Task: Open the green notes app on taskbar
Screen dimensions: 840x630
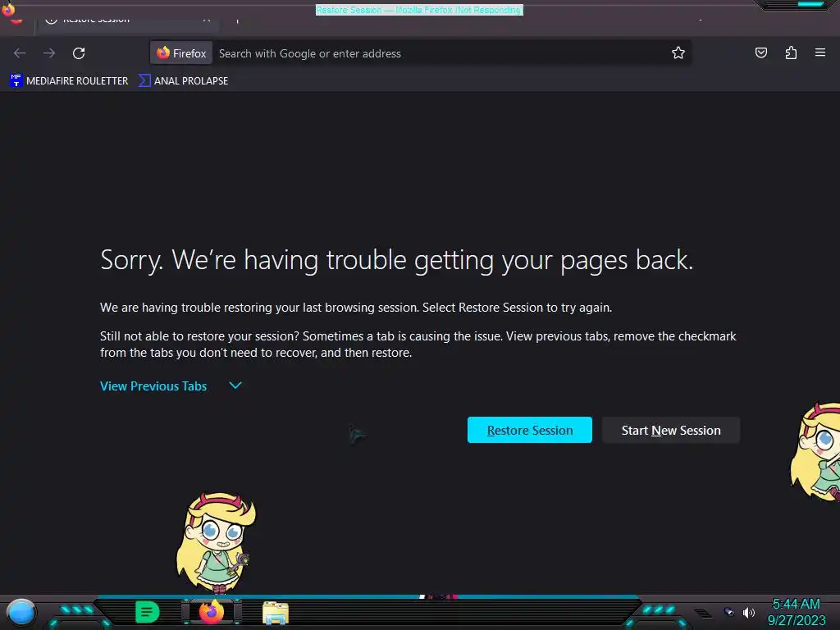Action: click(x=148, y=612)
